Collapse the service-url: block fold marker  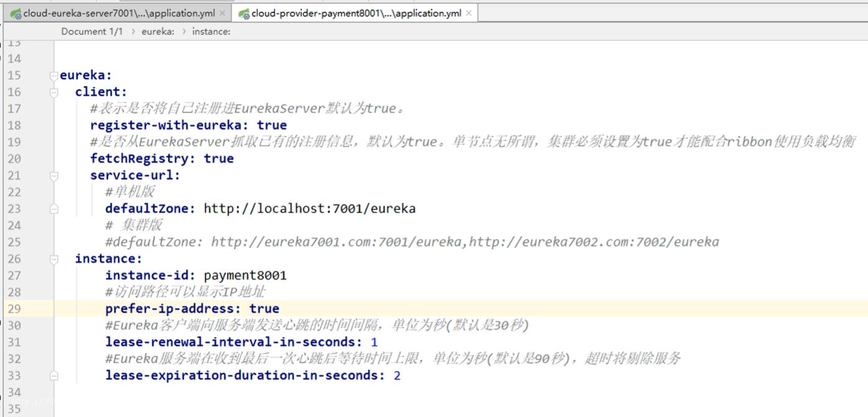[54, 176]
